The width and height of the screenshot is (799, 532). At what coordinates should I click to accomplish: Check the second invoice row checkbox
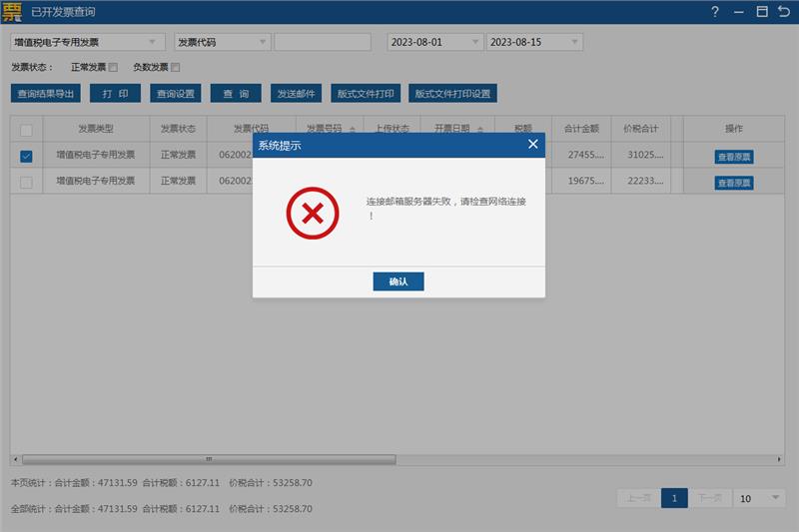click(26, 182)
